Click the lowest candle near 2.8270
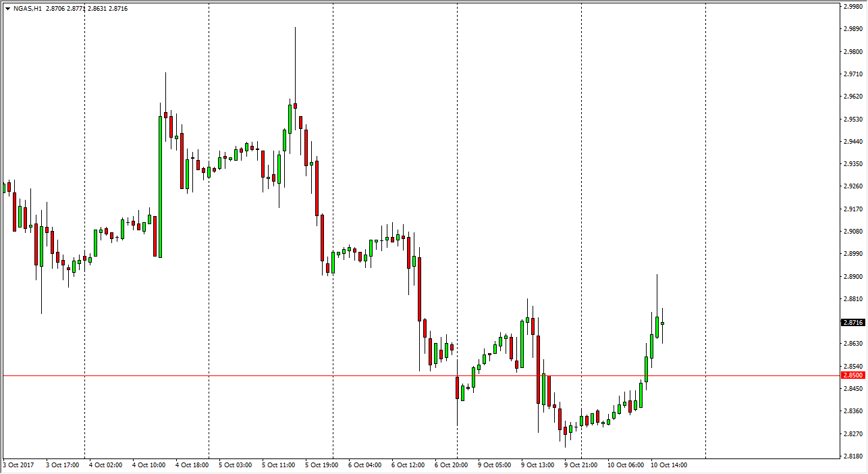 565,432
